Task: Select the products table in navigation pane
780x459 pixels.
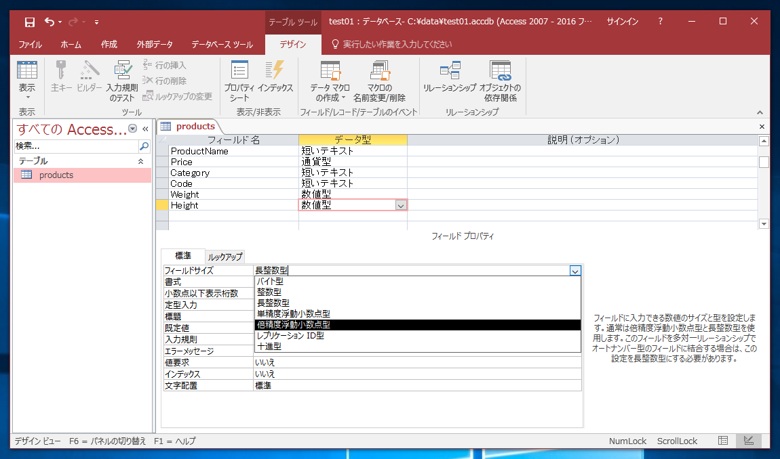Action: (83, 175)
